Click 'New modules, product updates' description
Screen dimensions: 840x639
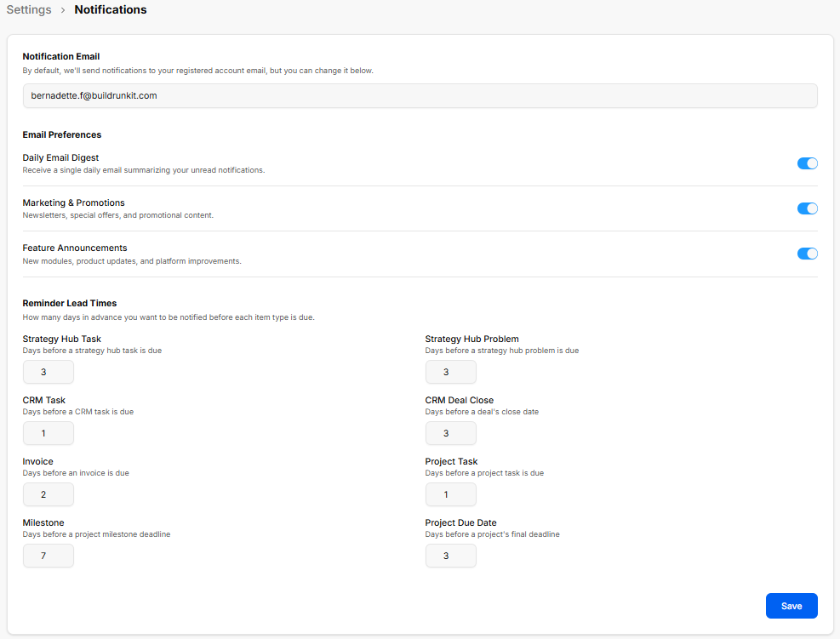click(132, 261)
